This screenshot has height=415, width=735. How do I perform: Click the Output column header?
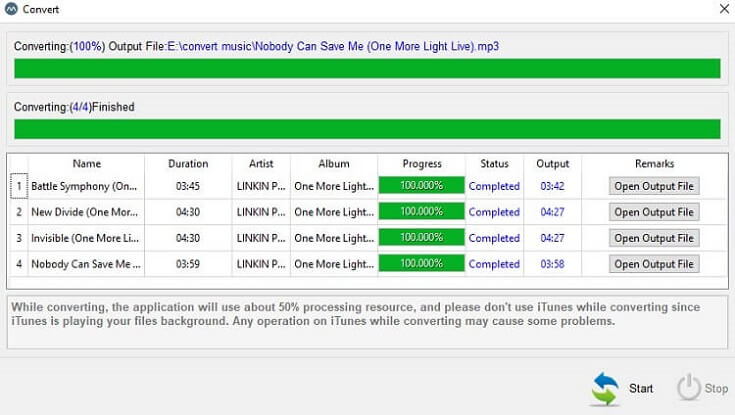[x=553, y=164]
